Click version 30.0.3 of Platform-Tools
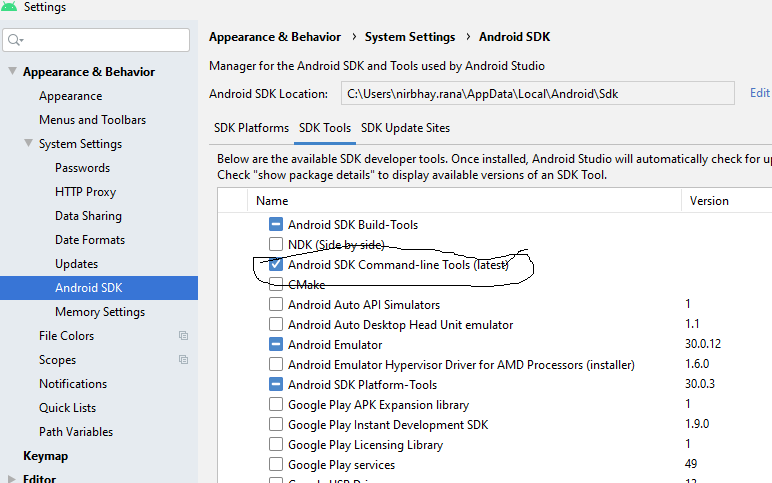Viewport: 772px width, 483px height. pyautogui.click(x=700, y=384)
